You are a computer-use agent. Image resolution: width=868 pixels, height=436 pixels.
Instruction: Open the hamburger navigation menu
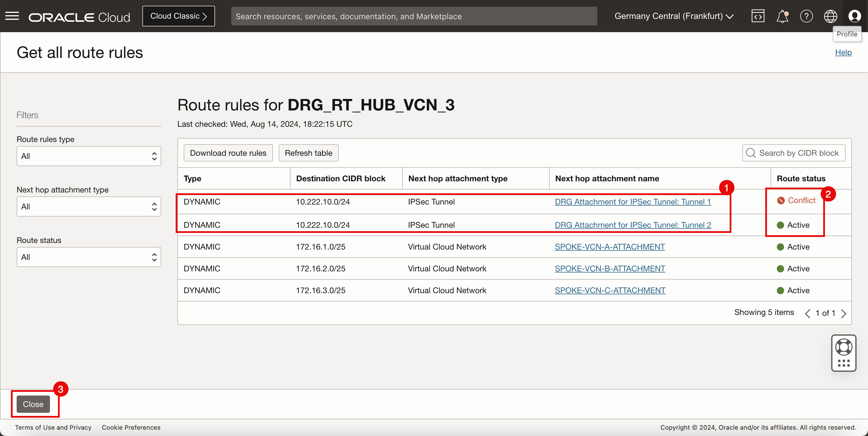coord(12,16)
